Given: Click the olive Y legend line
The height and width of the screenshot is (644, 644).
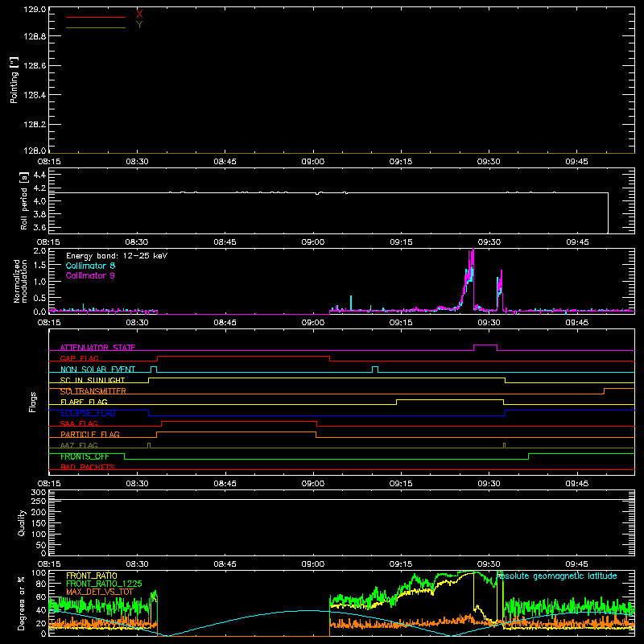Looking at the screenshot, I should 96,27.
